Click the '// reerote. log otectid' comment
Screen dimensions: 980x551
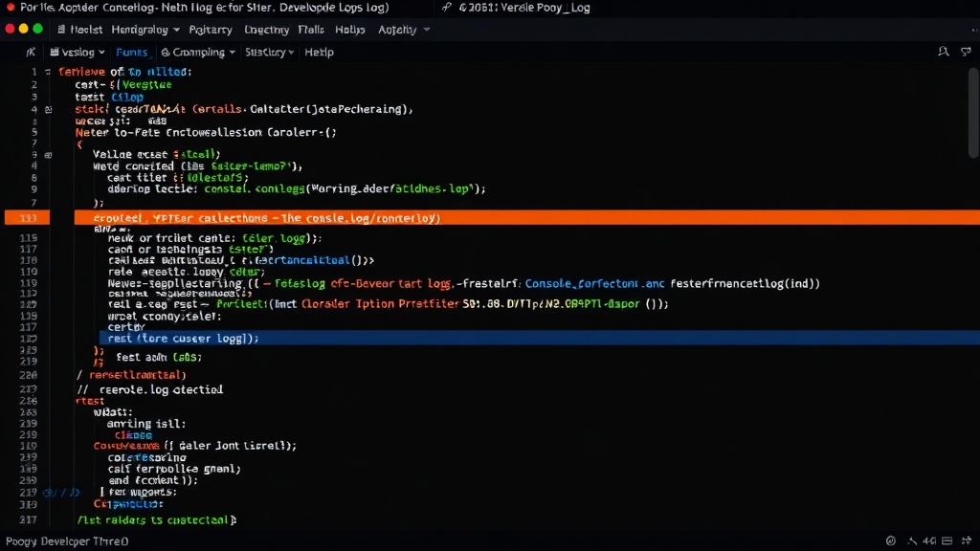[x=149, y=389]
